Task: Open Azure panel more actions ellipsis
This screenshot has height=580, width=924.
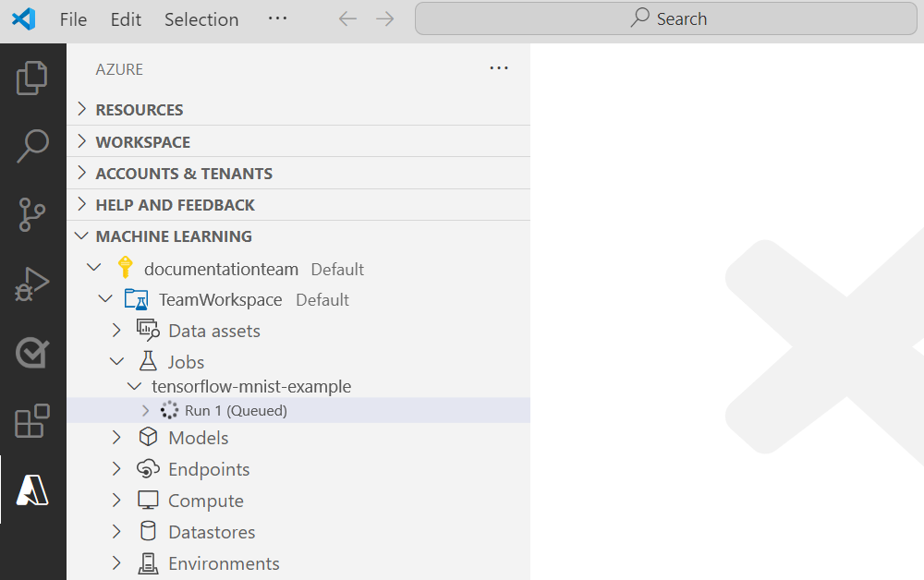Action: (x=499, y=68)
